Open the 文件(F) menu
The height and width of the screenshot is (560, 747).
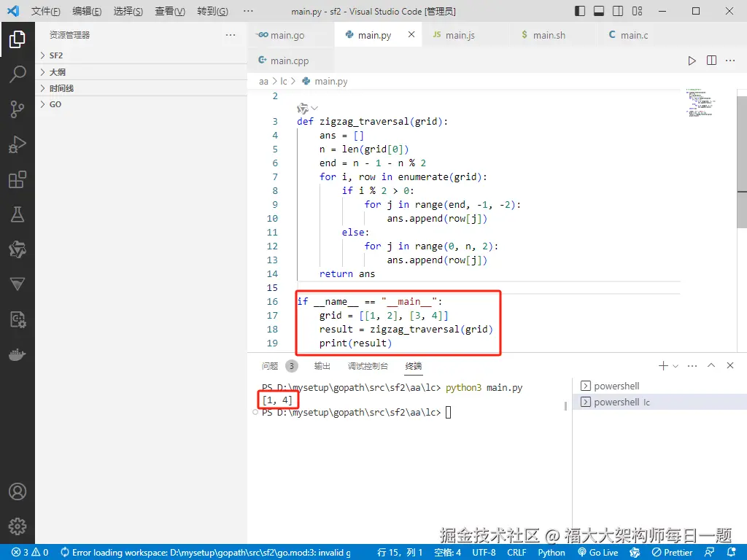point(46,11)
